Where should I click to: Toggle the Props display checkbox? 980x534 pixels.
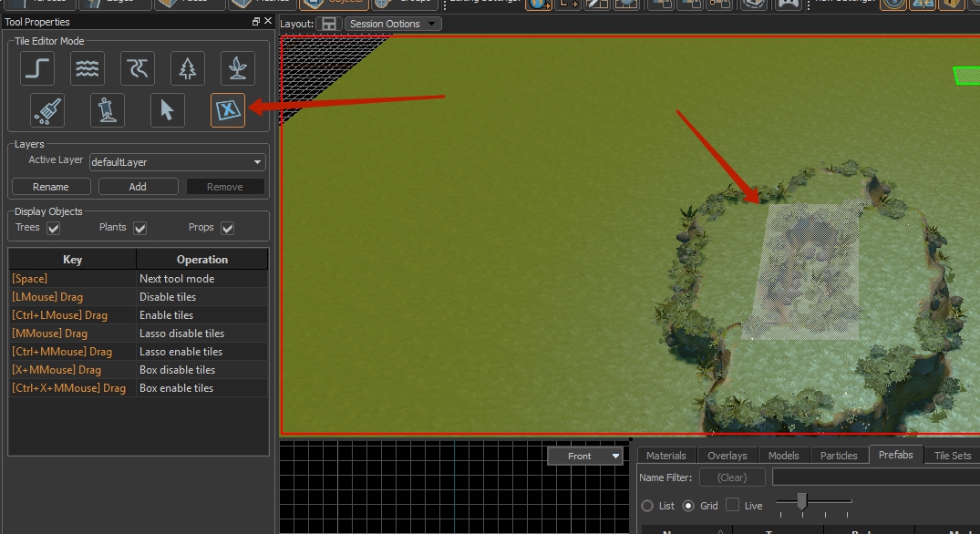click(x=228, y=228)
